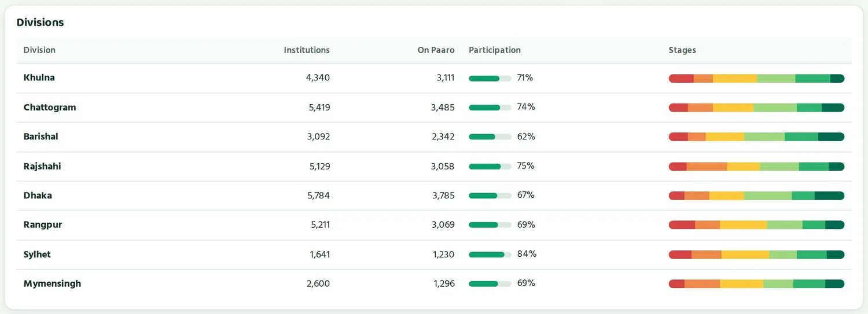Click Khulna On Paaro value 3,111
Viewport: 868px width, 314px height.
tap(446, 77)
